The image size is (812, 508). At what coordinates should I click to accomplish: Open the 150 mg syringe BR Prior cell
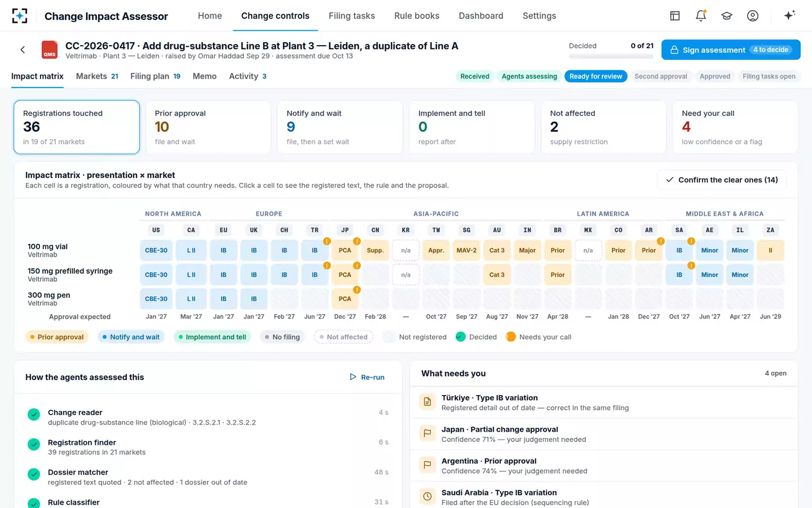pos(558,275)
